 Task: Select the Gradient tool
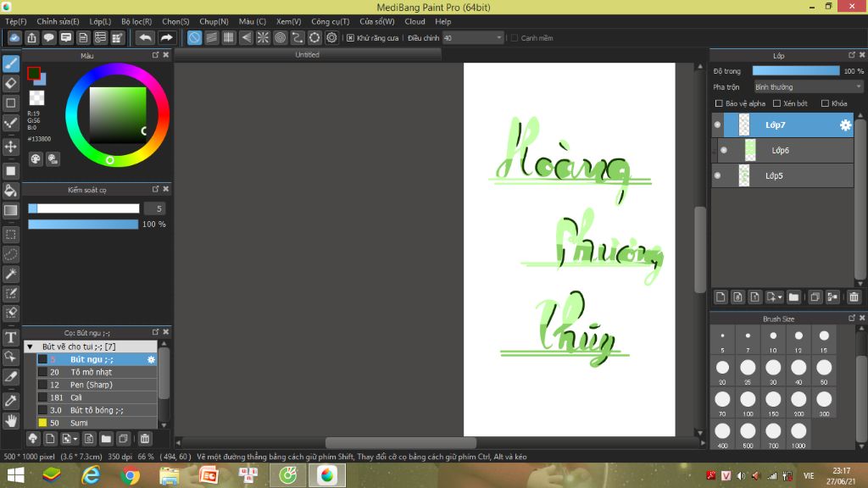[11, 210]
